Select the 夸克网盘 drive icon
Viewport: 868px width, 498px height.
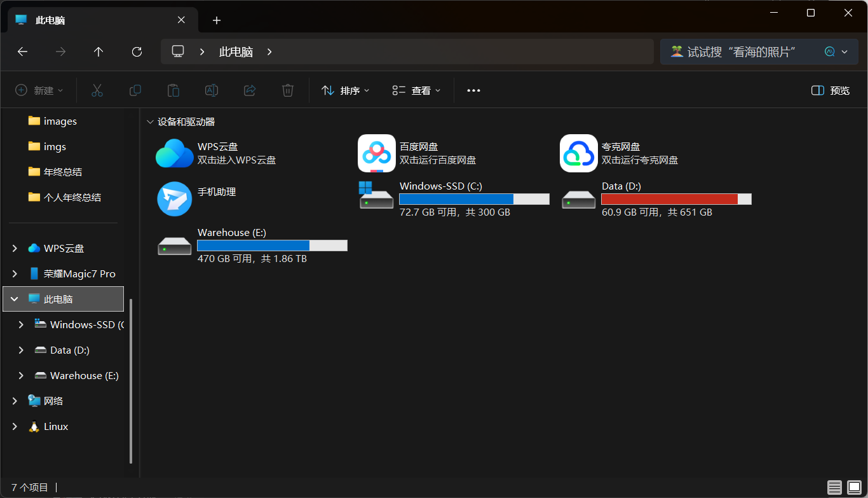[x=579, y=153]
